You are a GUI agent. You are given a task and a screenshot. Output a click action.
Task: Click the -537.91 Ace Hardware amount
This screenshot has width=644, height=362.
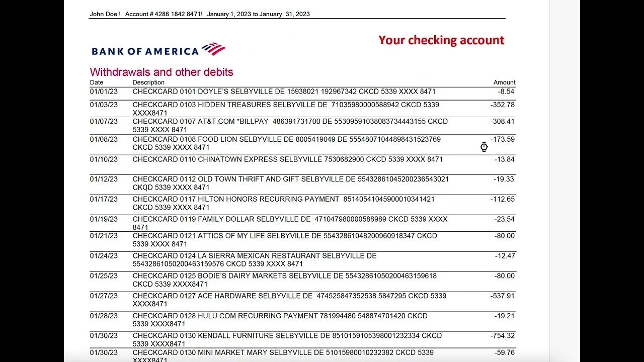pos(502,296)
